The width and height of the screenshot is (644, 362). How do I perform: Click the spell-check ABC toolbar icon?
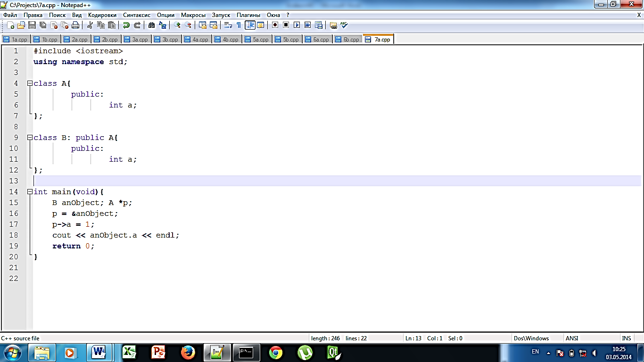pyautogui.click(x=344, y=25)
